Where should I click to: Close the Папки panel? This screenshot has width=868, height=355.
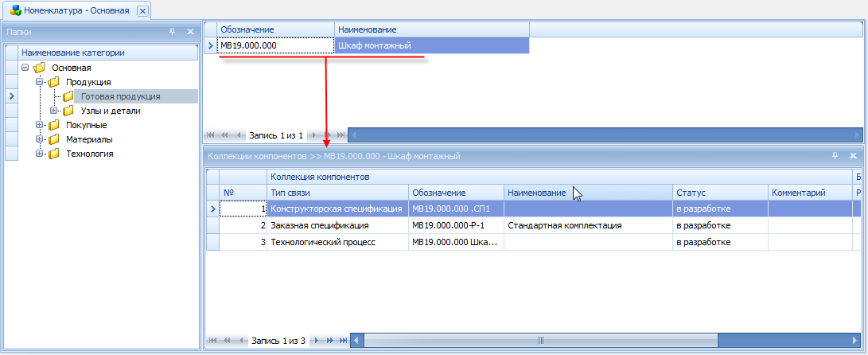[x=190, y=32]
